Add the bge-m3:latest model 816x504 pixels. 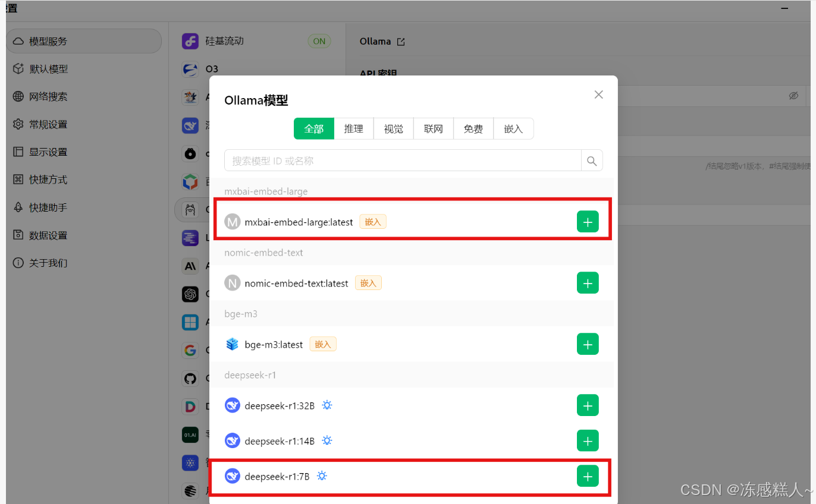click(588, 344)
